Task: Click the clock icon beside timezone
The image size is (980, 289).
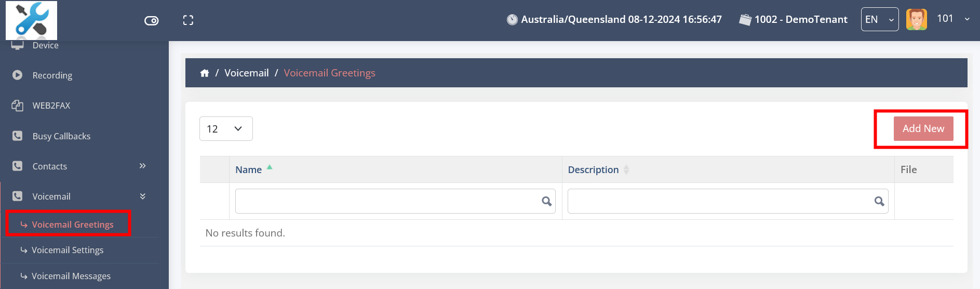Action: (x=512, y=20)
